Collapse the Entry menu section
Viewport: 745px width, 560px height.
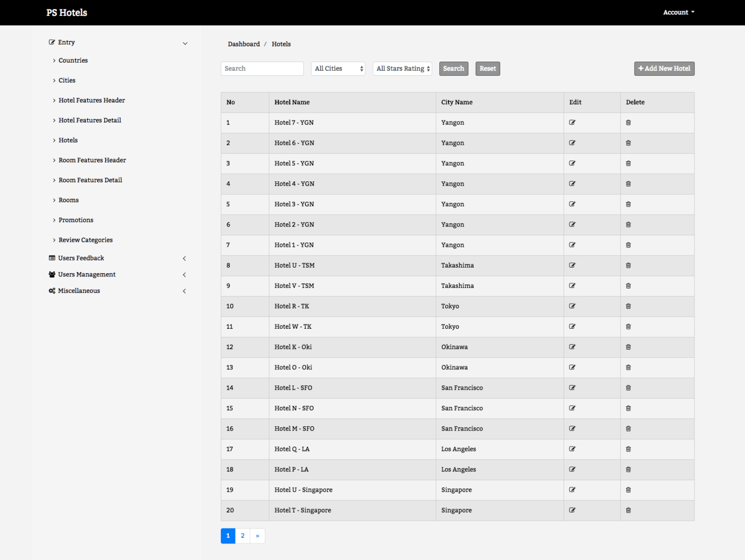pyautogui.click(x=185, y=43)
